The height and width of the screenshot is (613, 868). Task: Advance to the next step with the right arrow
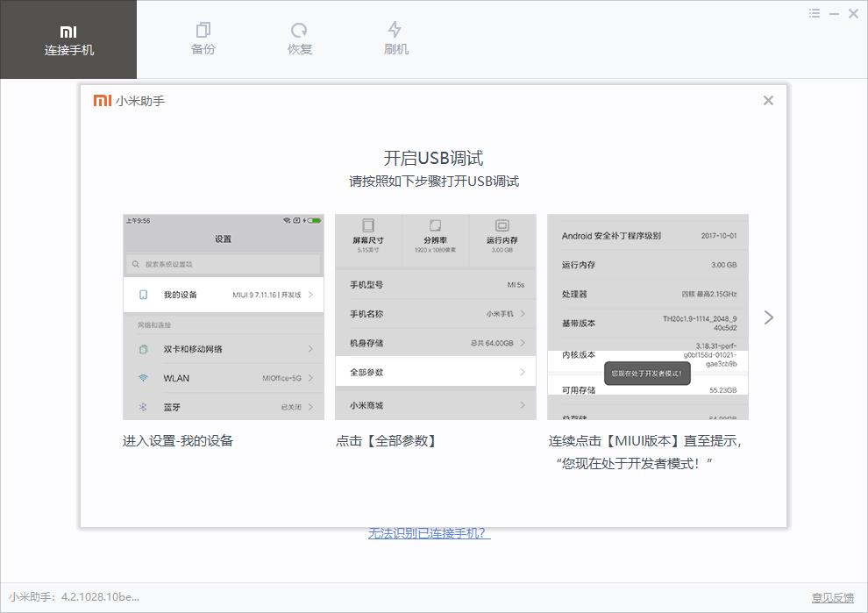[x=769, y=317]
